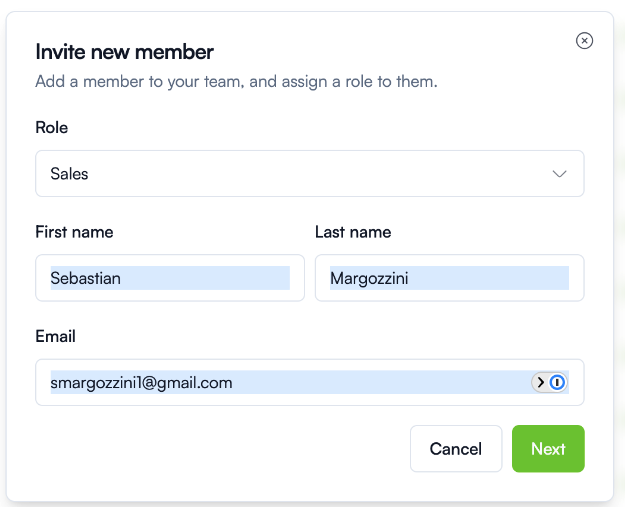Click the green Next button
This screenshot has height=507, width=625.
[548, 449]
